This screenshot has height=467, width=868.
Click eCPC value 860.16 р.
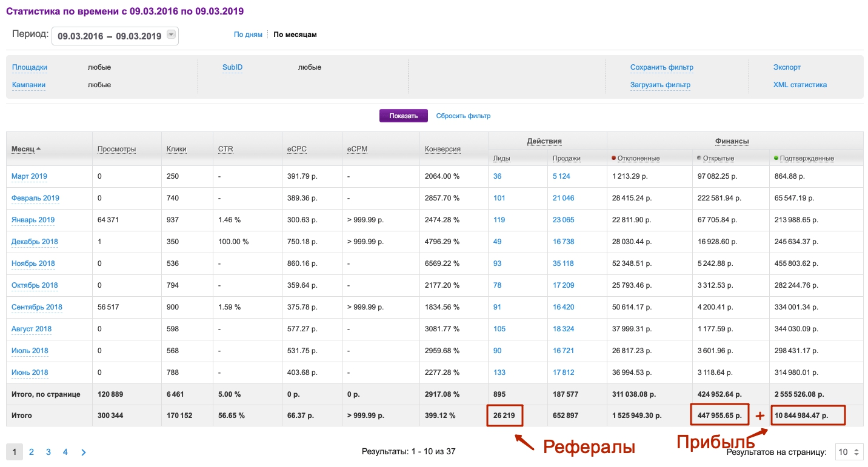(x=302, y=263)
